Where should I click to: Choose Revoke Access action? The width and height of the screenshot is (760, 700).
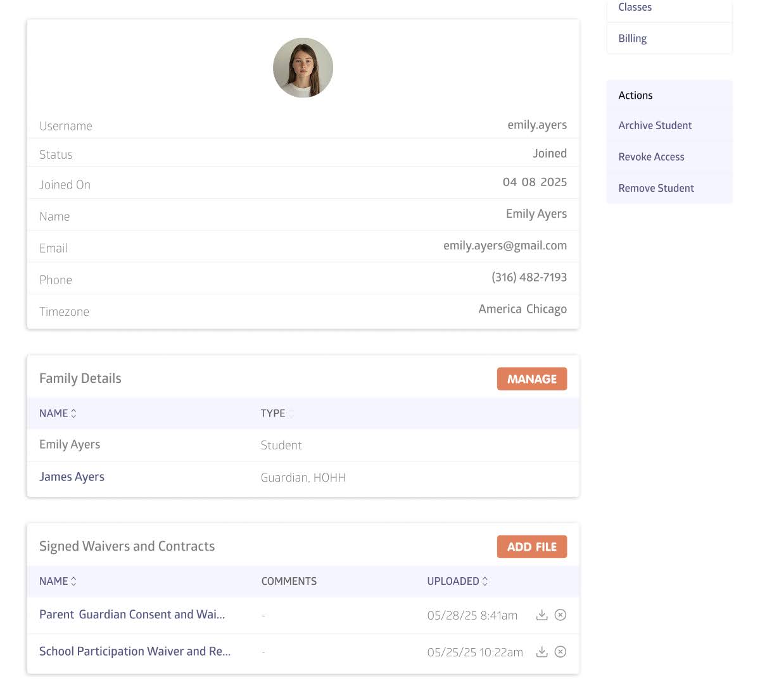[651, 157]
